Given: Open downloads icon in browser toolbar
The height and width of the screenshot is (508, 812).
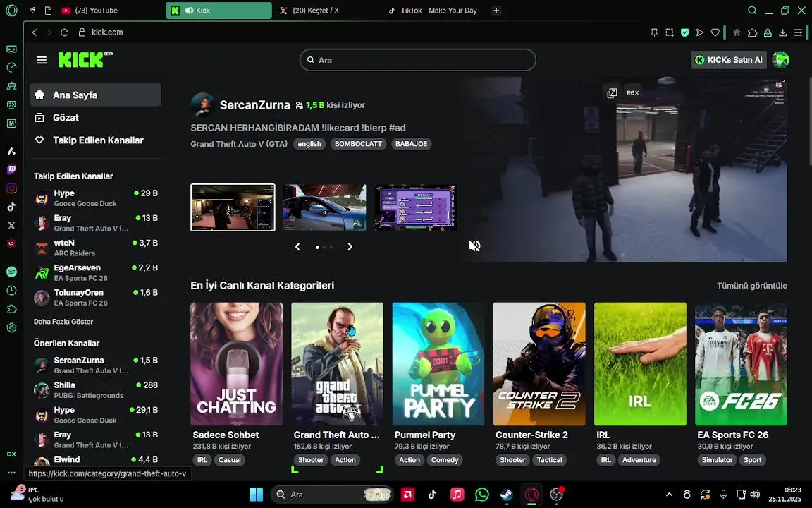Looking at the screenshot, I should (x=783, y=32).
